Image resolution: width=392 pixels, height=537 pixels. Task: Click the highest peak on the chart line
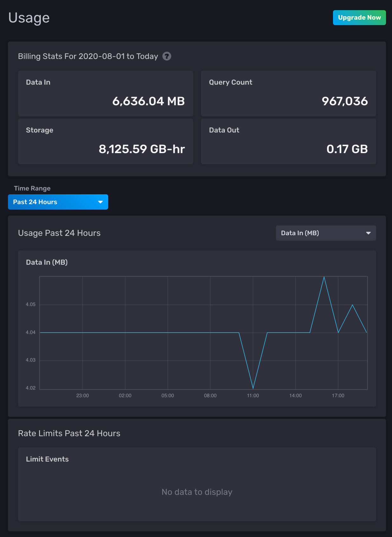(324, 277)
